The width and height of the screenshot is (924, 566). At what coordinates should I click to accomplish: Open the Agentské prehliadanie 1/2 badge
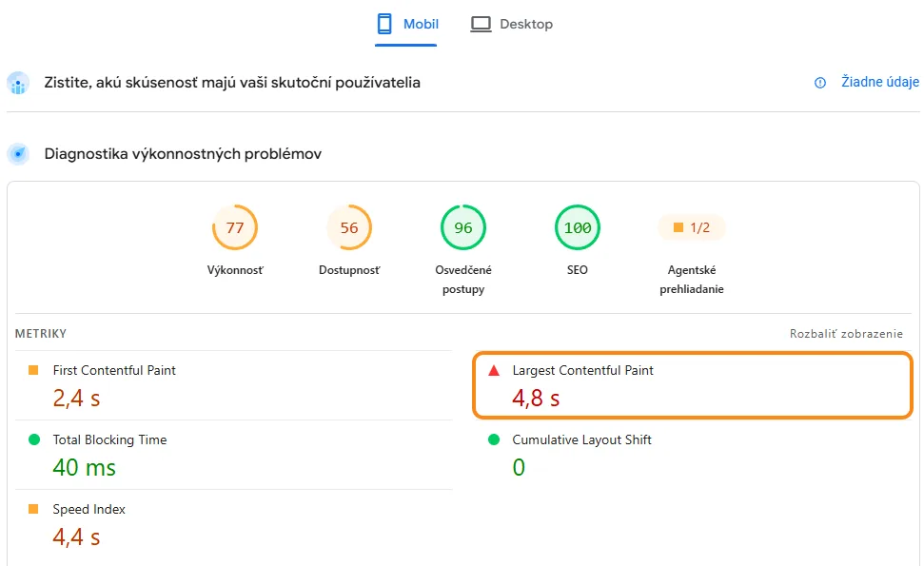point(692,227)
